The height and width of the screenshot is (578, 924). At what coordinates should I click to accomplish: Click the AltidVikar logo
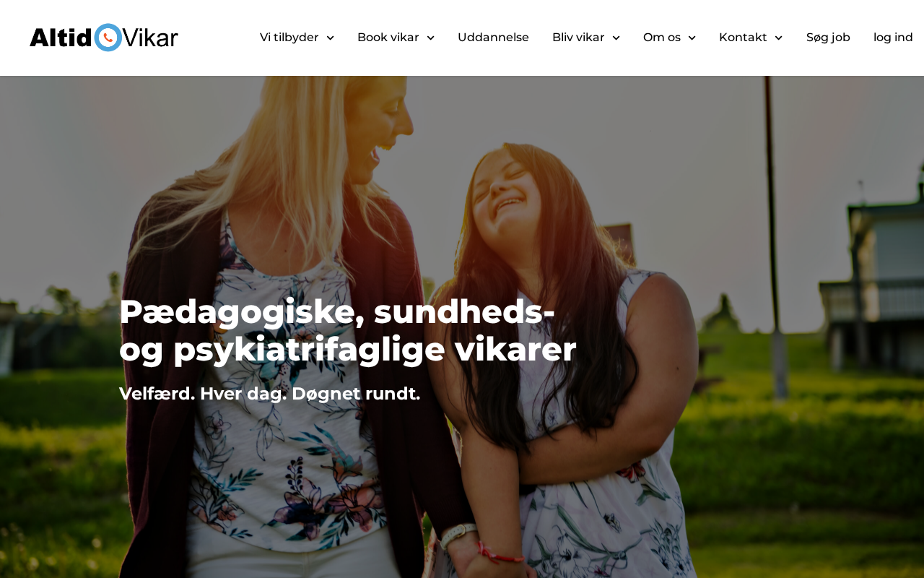[x=104, y=38]
